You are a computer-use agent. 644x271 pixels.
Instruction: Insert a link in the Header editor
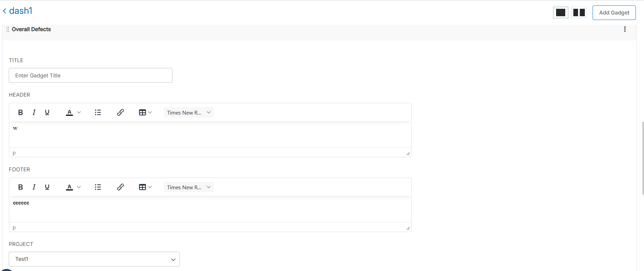coord(120,112)
